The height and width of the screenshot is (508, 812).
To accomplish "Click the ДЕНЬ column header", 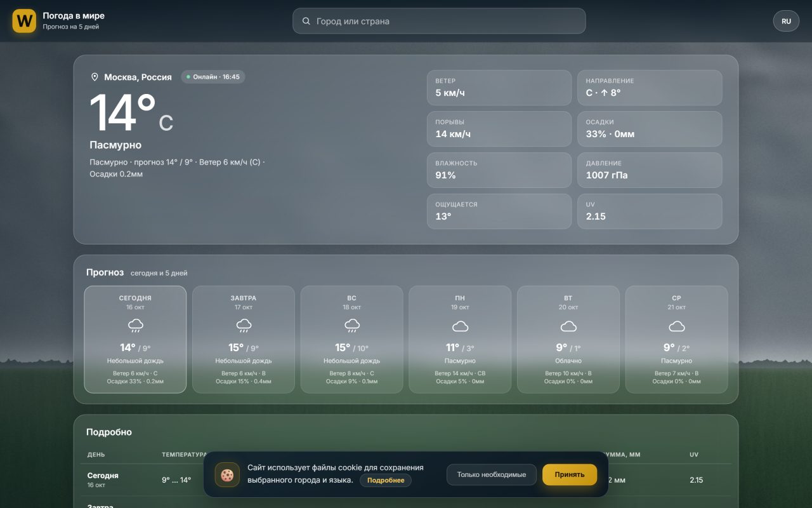I will tap(96, 455).
